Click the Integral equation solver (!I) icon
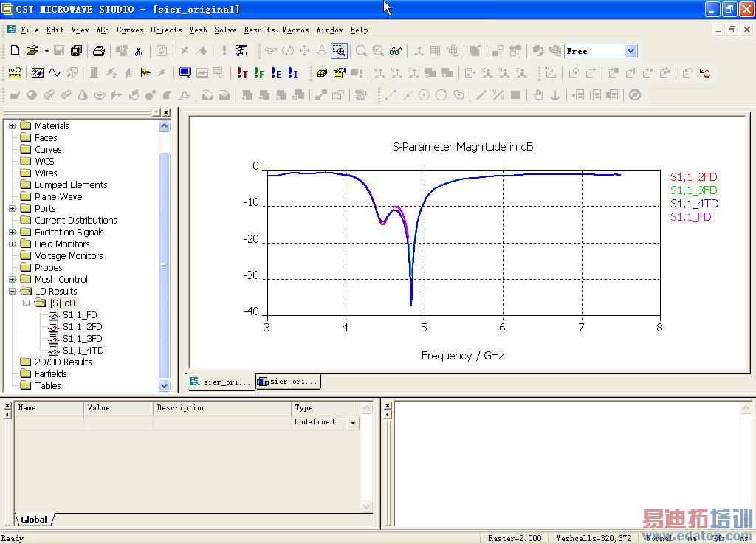The width and height of the screenshot is (756, 544). (x=293, y=73)
